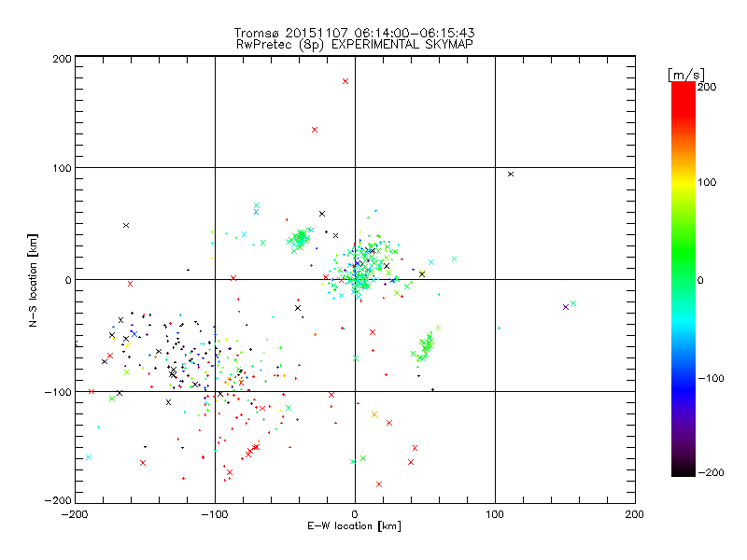Viewport: 747px width, 560px height.
Task: Click the green zero region of the colorbar
Action: pyautogui.click(x=684, y=279)
